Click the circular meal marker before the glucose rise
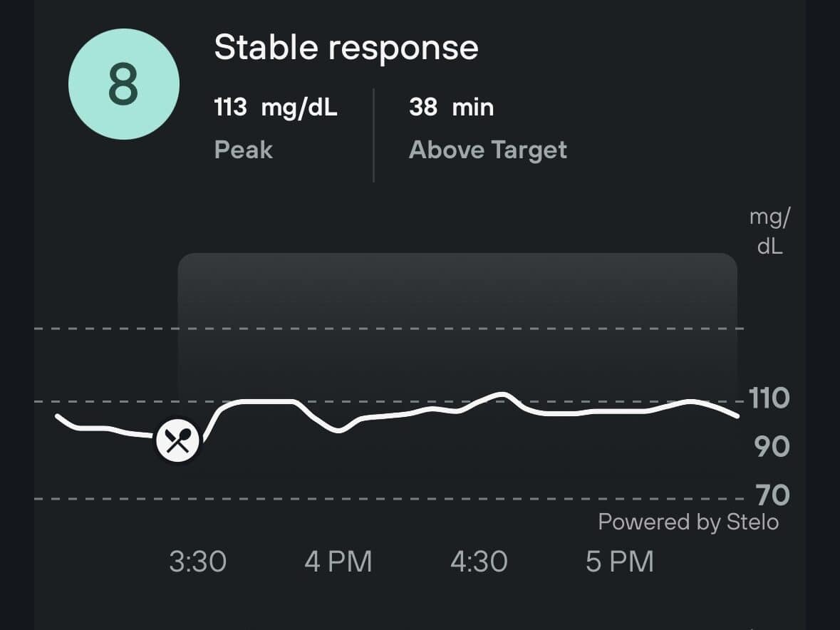 [x=177, y=440]
